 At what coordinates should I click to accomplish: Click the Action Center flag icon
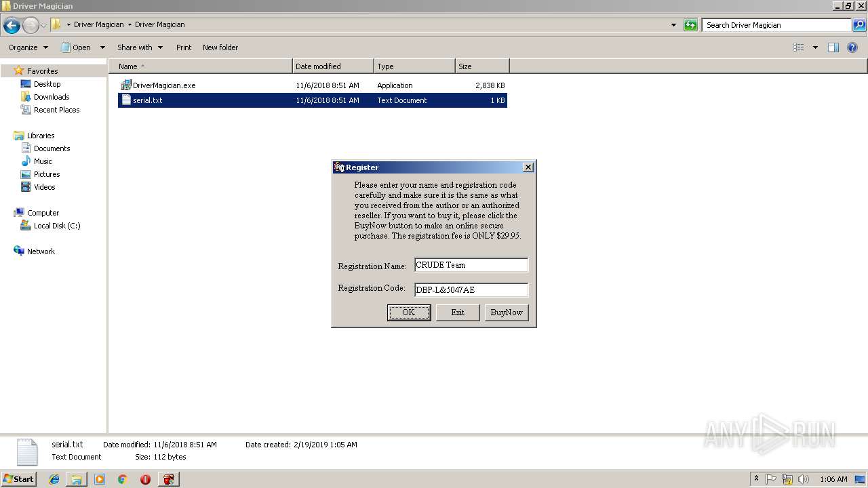tap(771, 479)
